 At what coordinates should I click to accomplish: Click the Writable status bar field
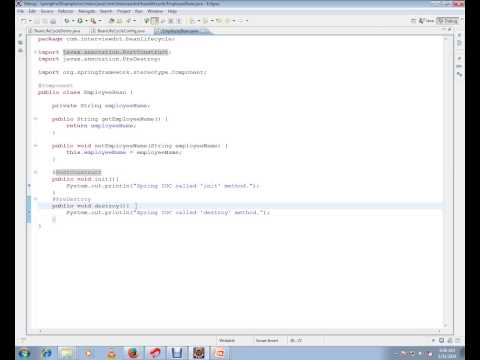(x=227, y=340)
